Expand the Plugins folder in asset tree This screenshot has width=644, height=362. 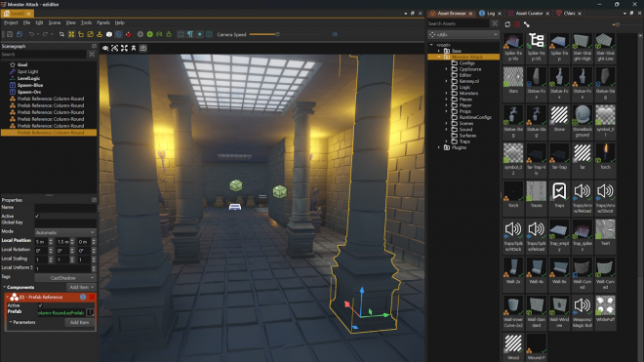[x=439, y=147]
